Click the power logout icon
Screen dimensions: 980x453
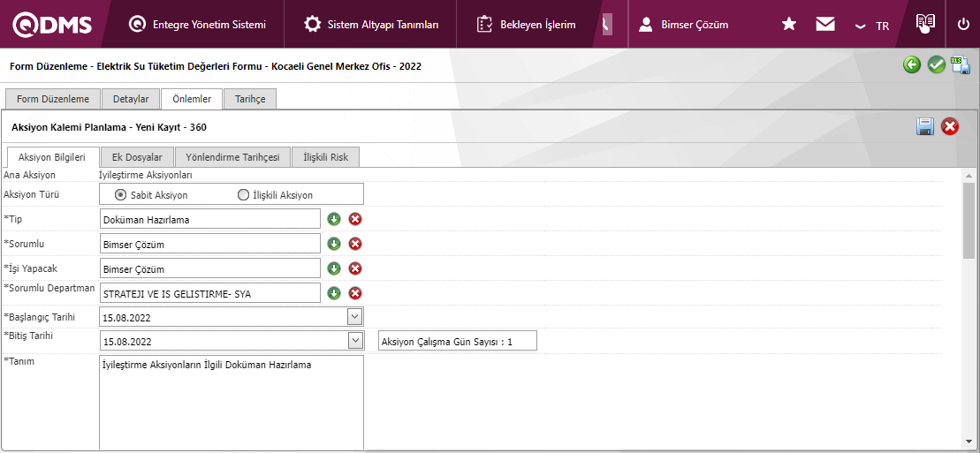click(x=963, y=24)
